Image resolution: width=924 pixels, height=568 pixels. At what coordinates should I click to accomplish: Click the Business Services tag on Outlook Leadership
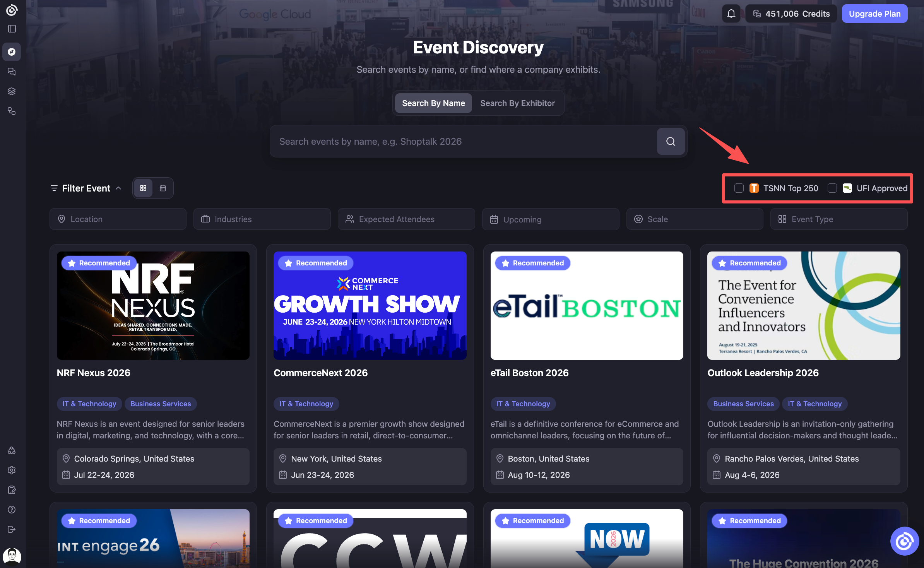pyautogui.click(x=743, y=404)
